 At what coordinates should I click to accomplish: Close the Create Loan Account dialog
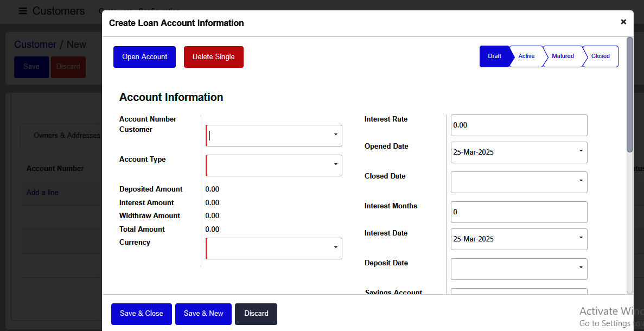(x=623, y=22)
